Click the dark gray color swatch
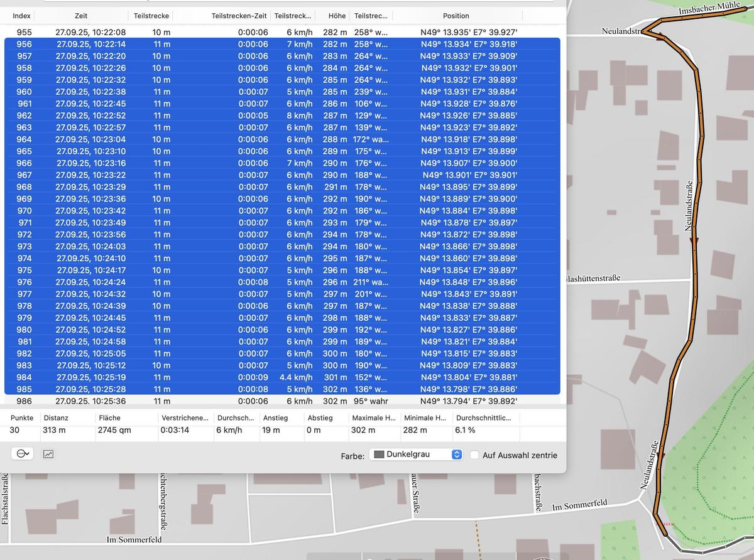 (379, 454)
